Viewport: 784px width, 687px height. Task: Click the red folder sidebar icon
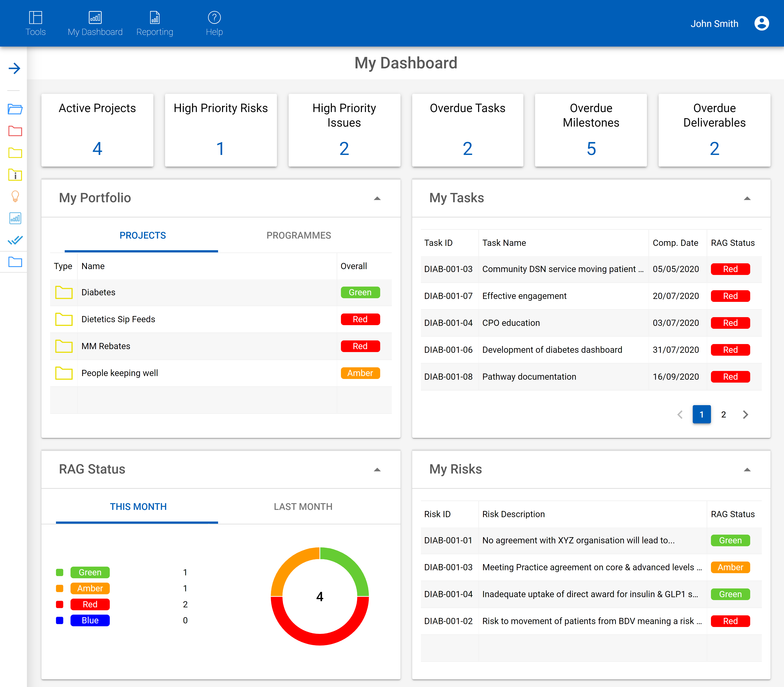(15, 131)
